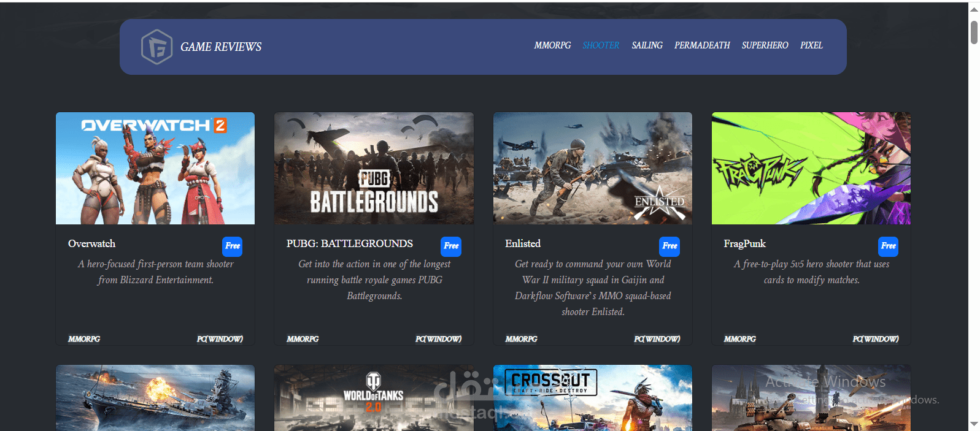Click the PC(WINDOW) label on Enlisted card
The height and width of the screenshot is (431, 980).
coord(657,339)
